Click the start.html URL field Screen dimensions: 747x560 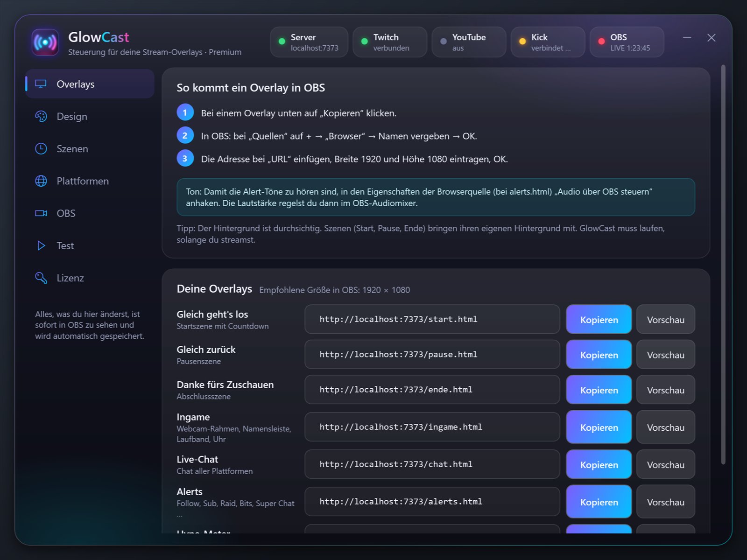click(x=432, y=319)
